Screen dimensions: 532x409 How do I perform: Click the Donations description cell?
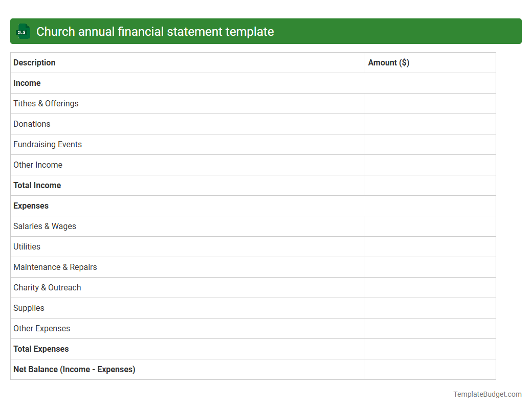coord(32,124)
